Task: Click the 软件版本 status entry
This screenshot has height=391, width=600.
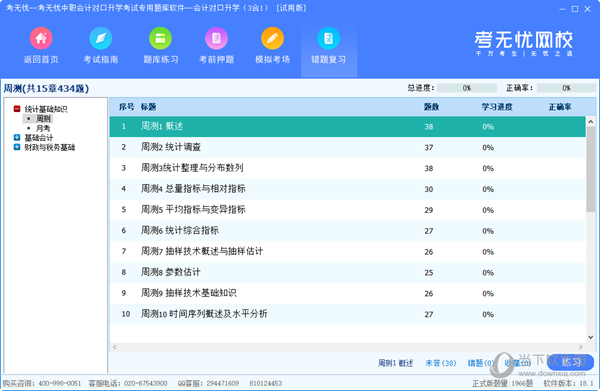Action: pos(569,383)
